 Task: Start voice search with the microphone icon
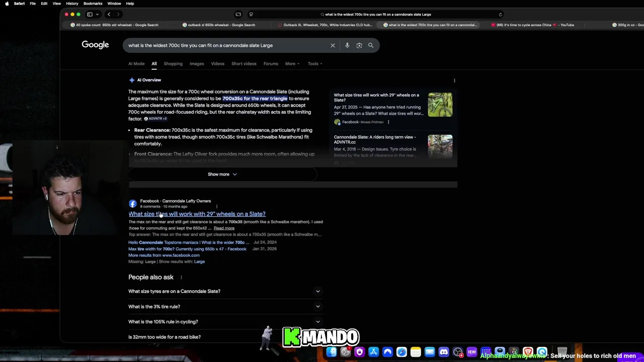pyautogui.click(x=347, y=45)
